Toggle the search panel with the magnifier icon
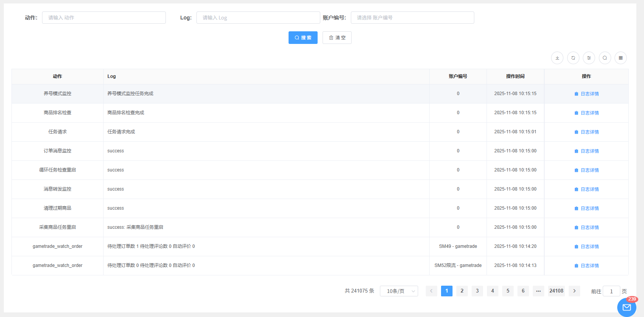 605,58
